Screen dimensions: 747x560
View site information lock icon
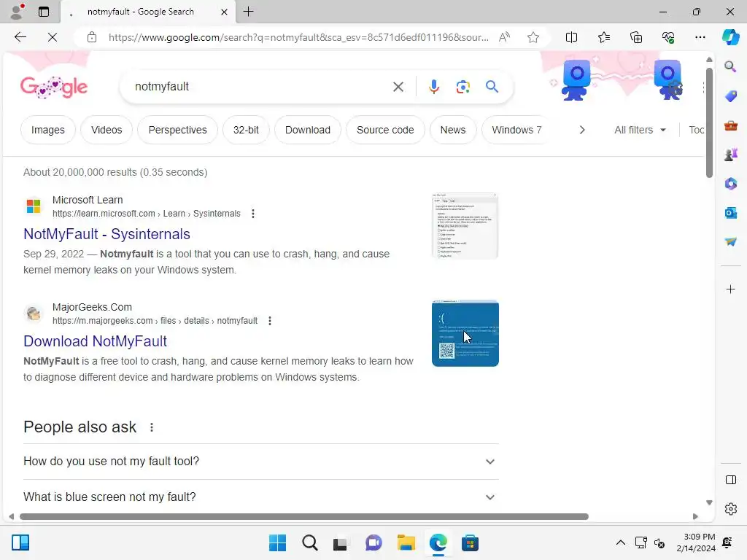(92, 37)
